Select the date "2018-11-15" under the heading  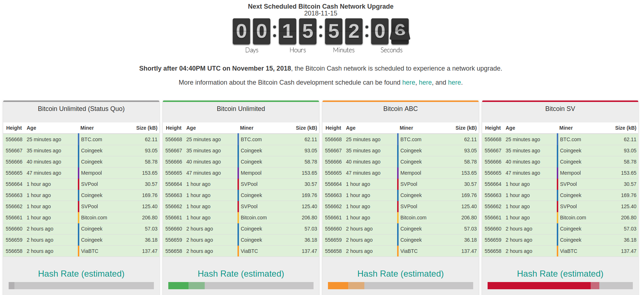pyautogui.click(x=321, y=13)
